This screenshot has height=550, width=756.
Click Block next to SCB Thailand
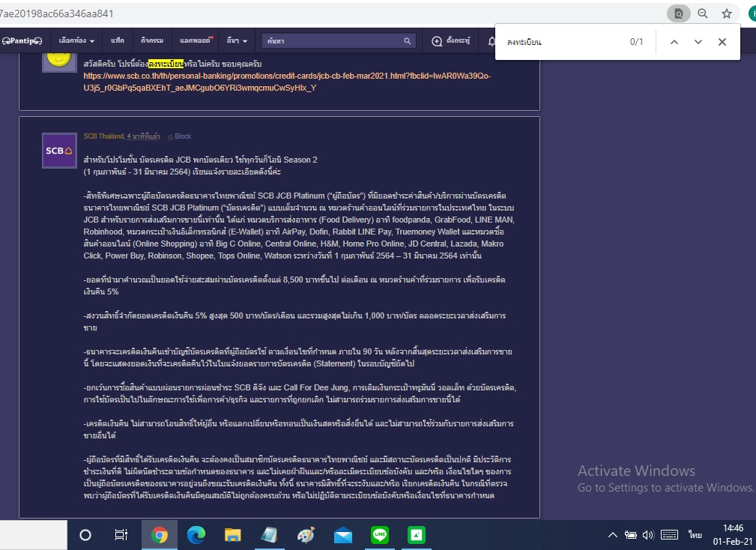pos(179,136)
